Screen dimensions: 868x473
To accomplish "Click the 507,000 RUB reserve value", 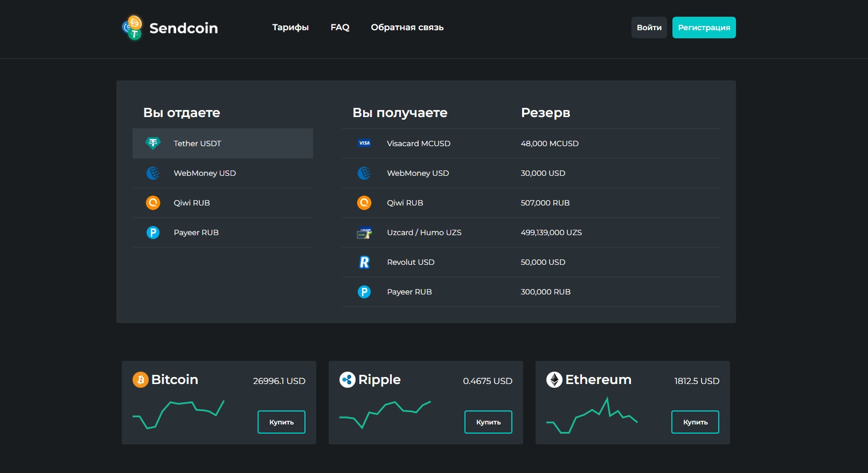I will [545, 203].
